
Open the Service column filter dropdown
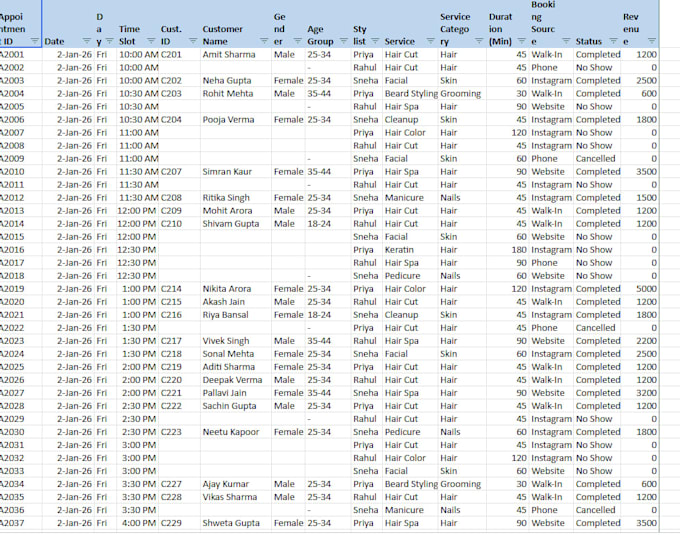431,41
